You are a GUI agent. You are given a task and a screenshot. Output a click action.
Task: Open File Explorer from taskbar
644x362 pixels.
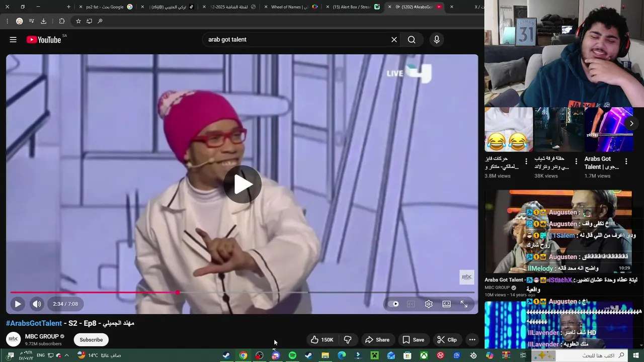[x=325, y=355]
